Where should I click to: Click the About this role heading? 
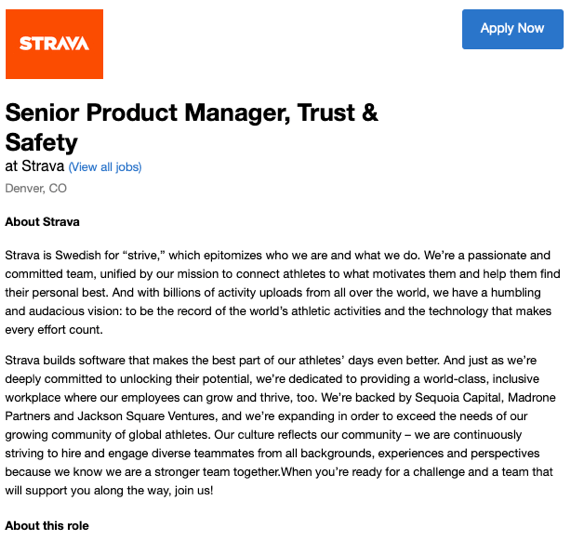[47, 526]
